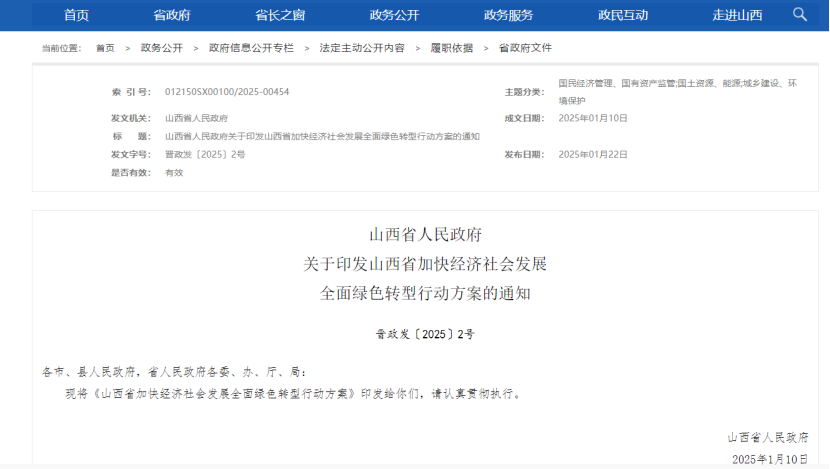This screenshot has height=469, width=830.
Task: Go to the 政府信息公开专栏 breadcrumb
Action: [x=251, y=48]
